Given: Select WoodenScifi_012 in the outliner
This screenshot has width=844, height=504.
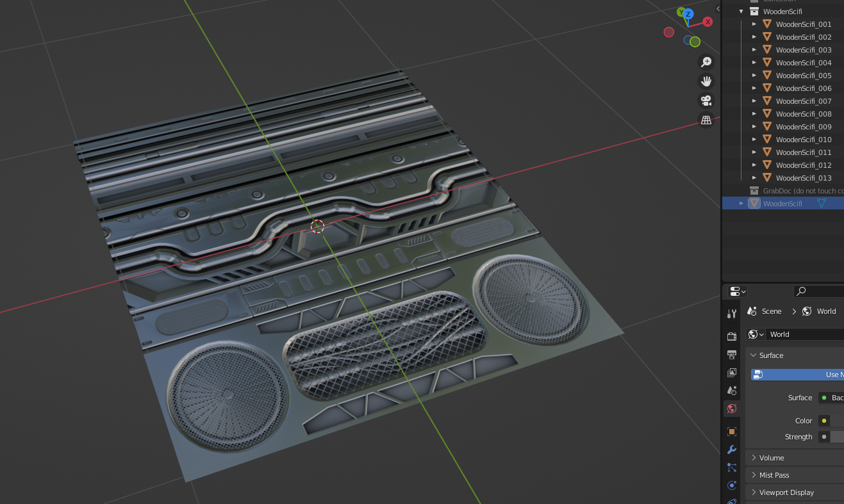Looking at the screenshot, I should tap(783, 165).
